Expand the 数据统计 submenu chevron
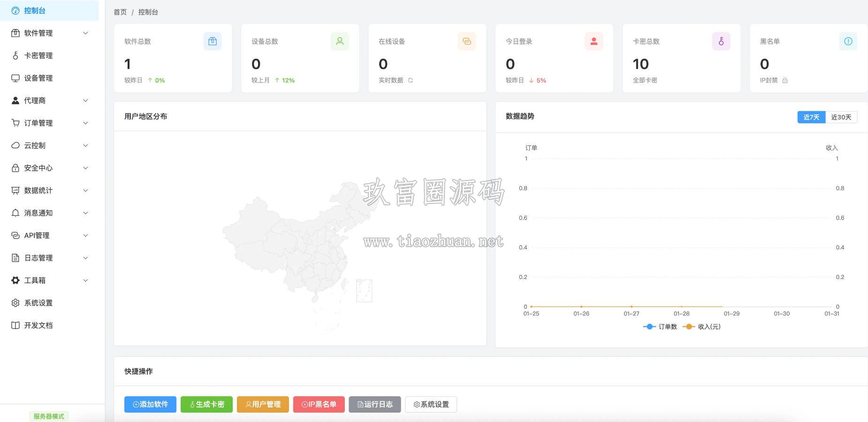This screenshot has height=422, width=868. coord(85,190)
